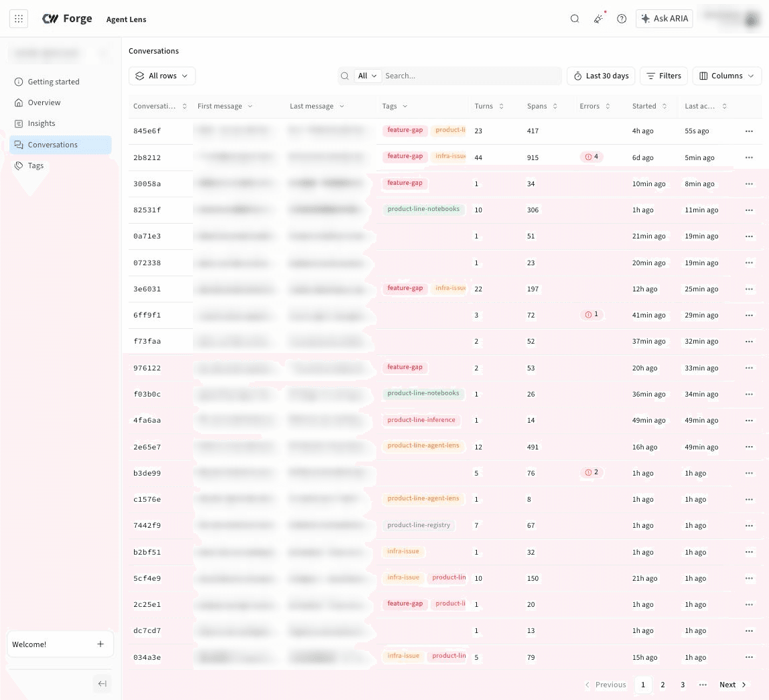Image resolution: width=769 pixels, height=700 pixels.
Task: Focus the Search... input field
Action: click(x=471, y=76)
